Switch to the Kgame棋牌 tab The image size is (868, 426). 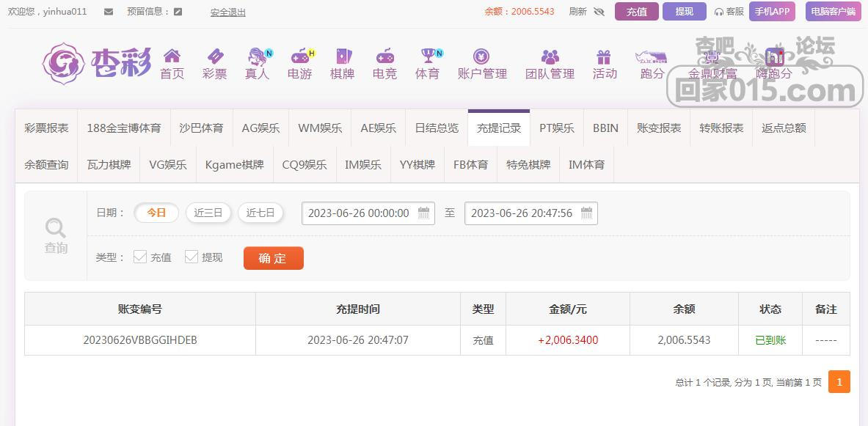point(235,164)
